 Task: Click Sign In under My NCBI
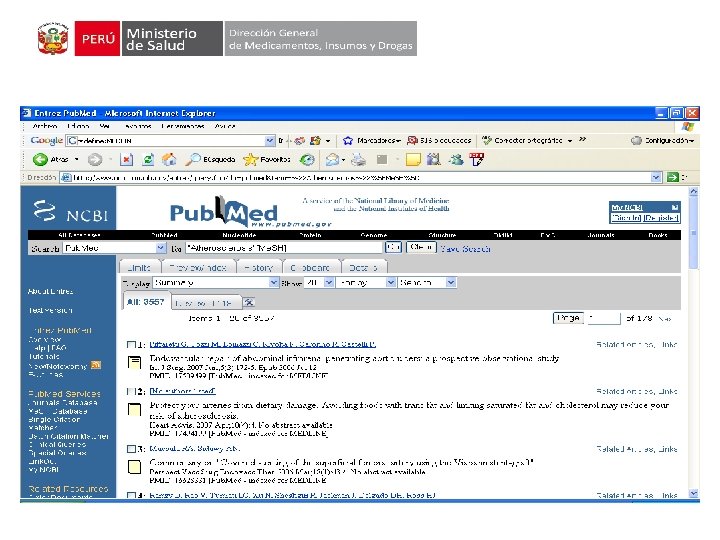[626, 218]
